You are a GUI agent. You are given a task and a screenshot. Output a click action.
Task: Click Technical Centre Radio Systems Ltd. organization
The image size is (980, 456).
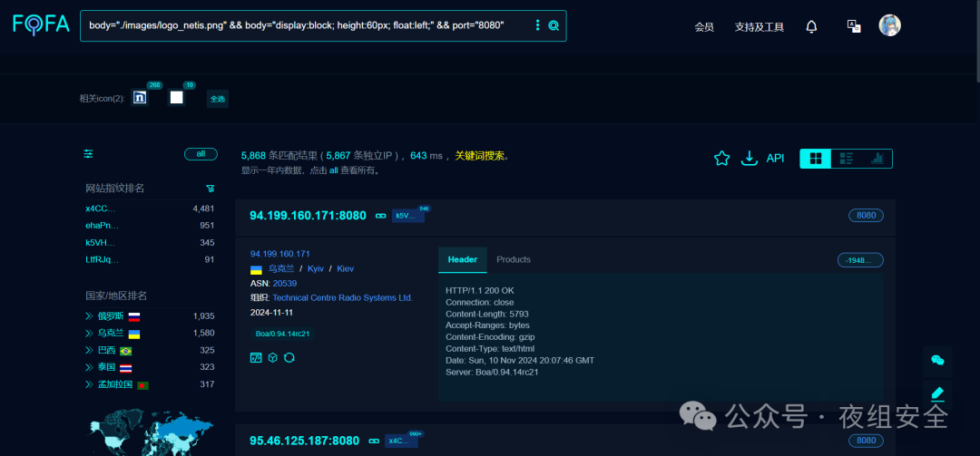342,298
